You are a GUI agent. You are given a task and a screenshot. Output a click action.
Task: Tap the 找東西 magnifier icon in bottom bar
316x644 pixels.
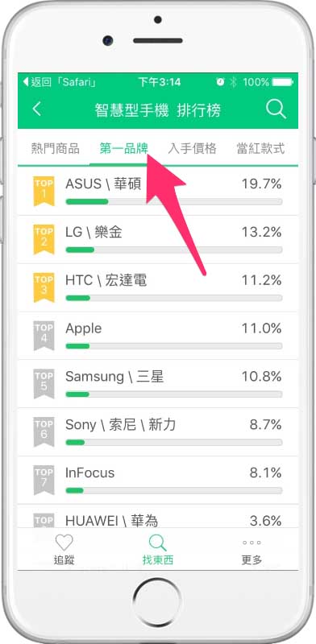pyautogui.click(x=157, y=542)
